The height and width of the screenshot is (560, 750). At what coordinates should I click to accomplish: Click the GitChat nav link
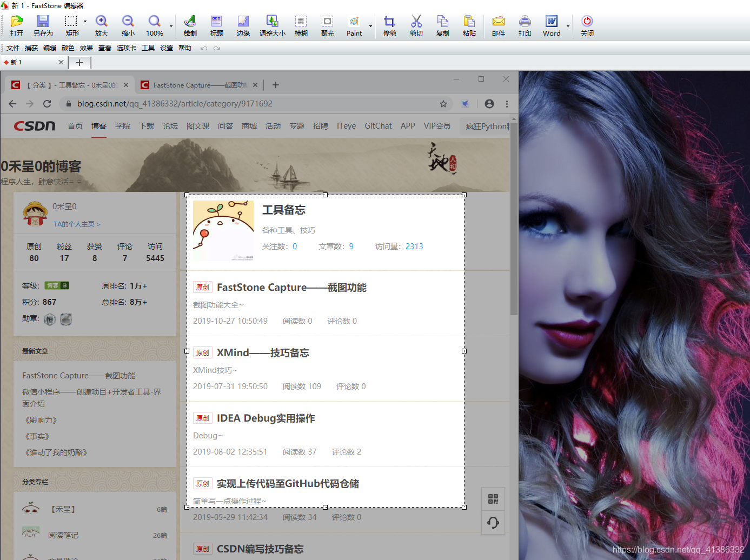[378, 126]
